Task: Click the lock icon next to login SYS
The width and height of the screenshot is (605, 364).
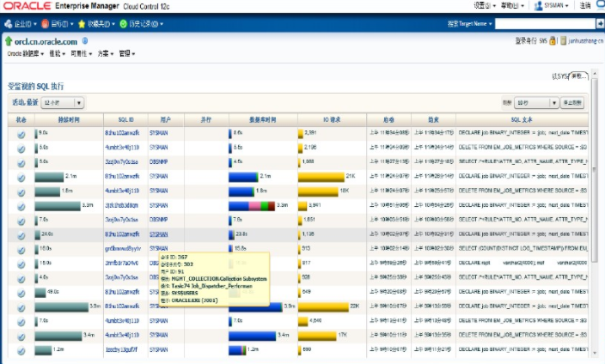Action: point(553,40)
